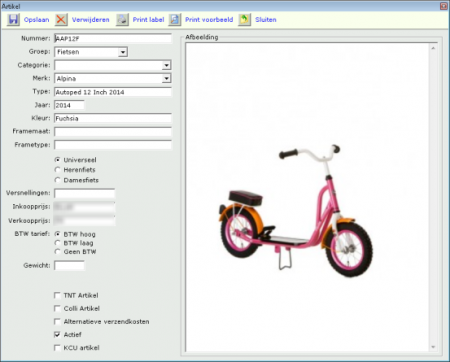Viewport: 450px width, 362px height.
Task: Click the Print label printer icon
Action: (122, 20)
